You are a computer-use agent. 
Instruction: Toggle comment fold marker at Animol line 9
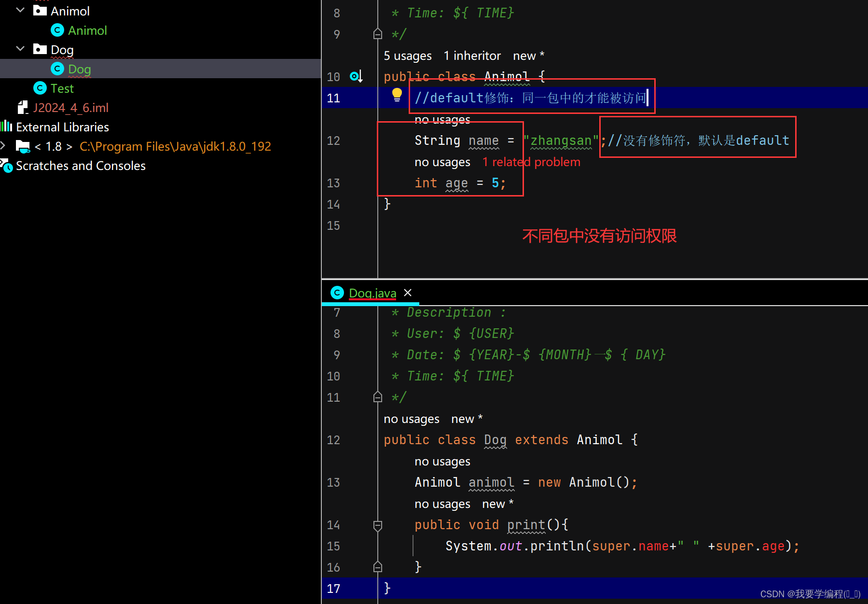(378, 34)
